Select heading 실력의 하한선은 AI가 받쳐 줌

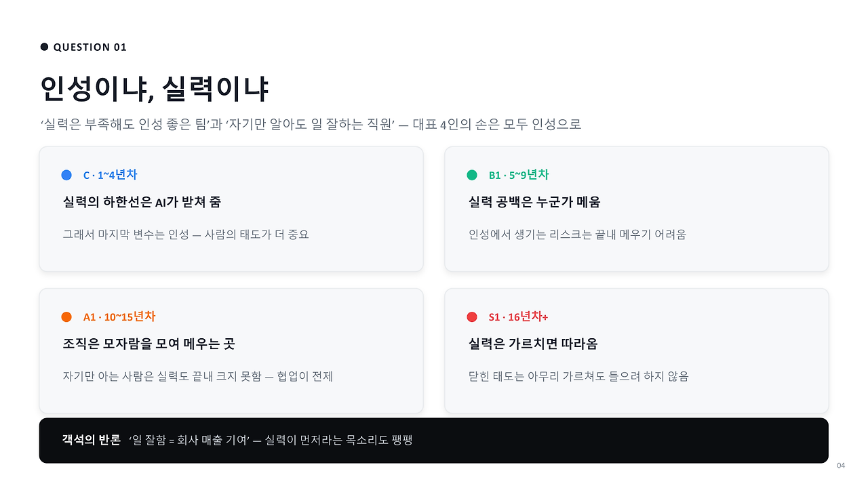click(x=142, y=202)
